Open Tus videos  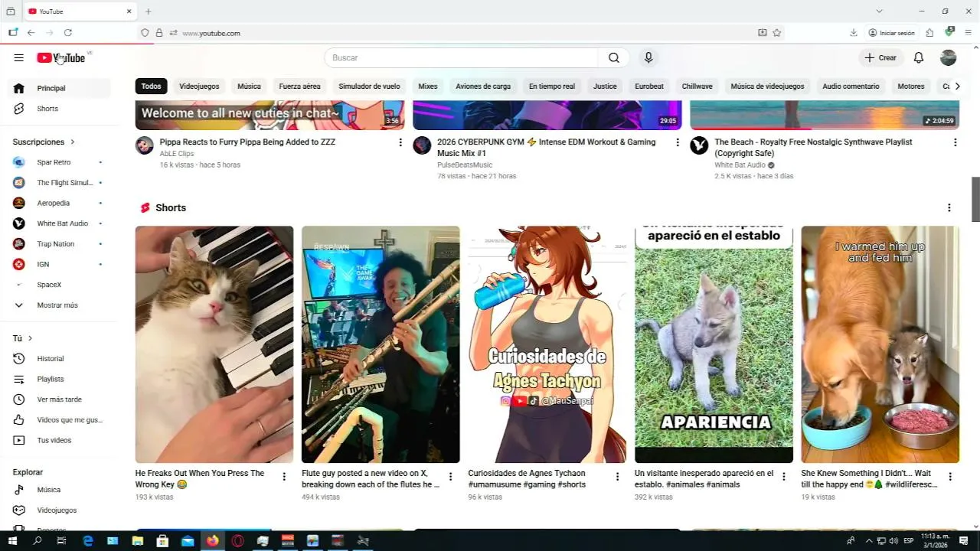coord(60,441)
